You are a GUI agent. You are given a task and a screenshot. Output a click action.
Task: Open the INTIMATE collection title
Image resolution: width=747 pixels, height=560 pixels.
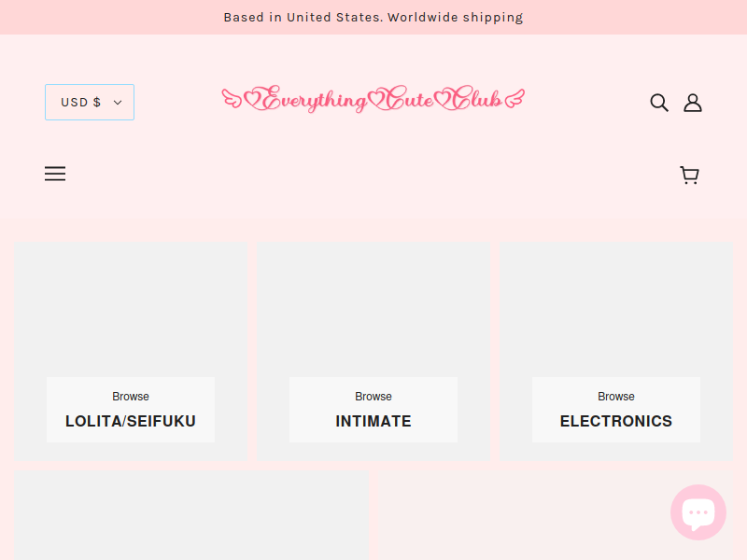coord(373,421)
